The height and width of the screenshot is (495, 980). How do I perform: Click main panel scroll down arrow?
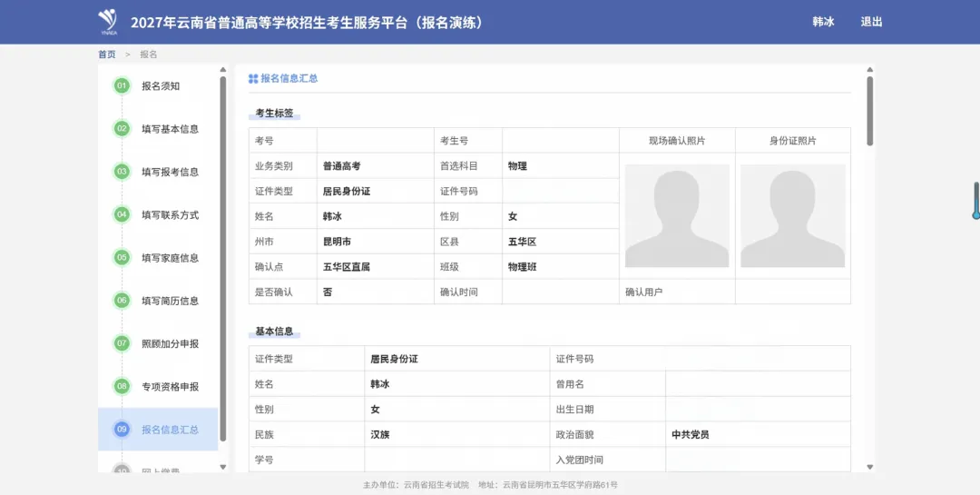pos(869,467)
